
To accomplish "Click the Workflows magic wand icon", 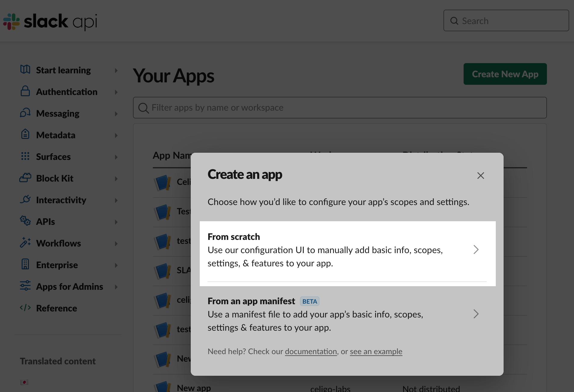I will coord(25,243).
